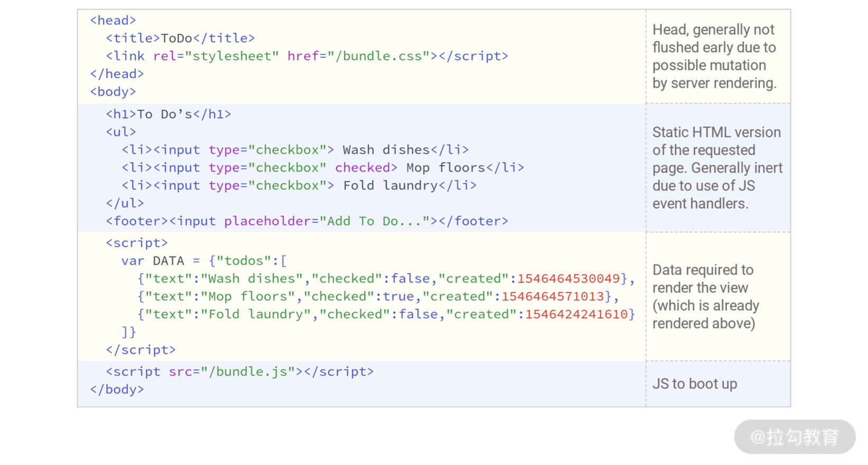The width and height of the screenshot is (868, 465).
Task: Click the title ToDo code line
Action: pyautogui.click(x=180, y=38)
